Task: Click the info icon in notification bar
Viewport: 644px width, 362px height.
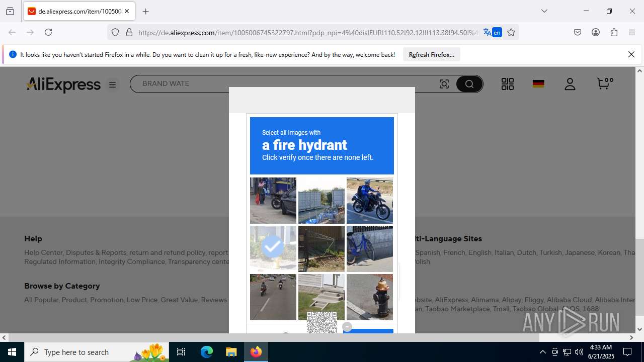Action: [13, 54]
